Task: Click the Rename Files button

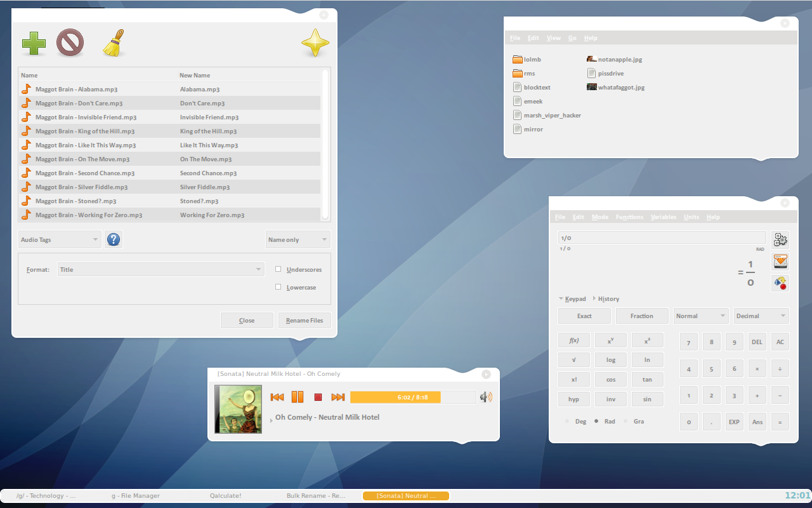Action: (304, 320)
